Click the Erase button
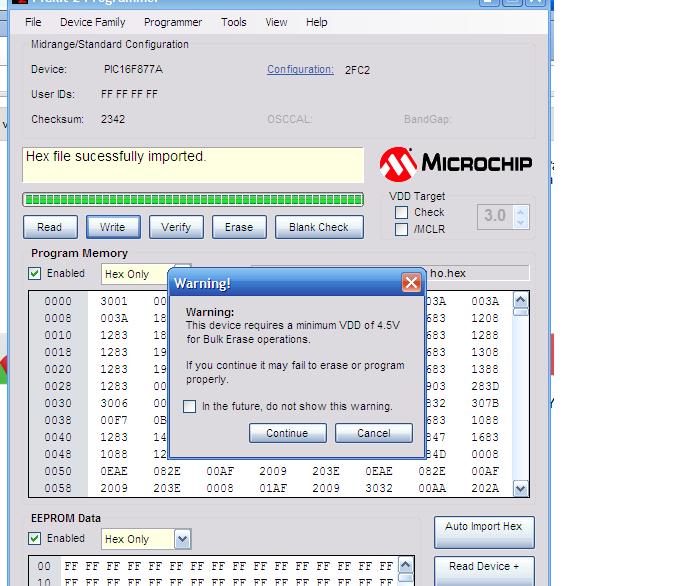The width and height of the screenshot is (680, 586). click(x=239, y=227)
